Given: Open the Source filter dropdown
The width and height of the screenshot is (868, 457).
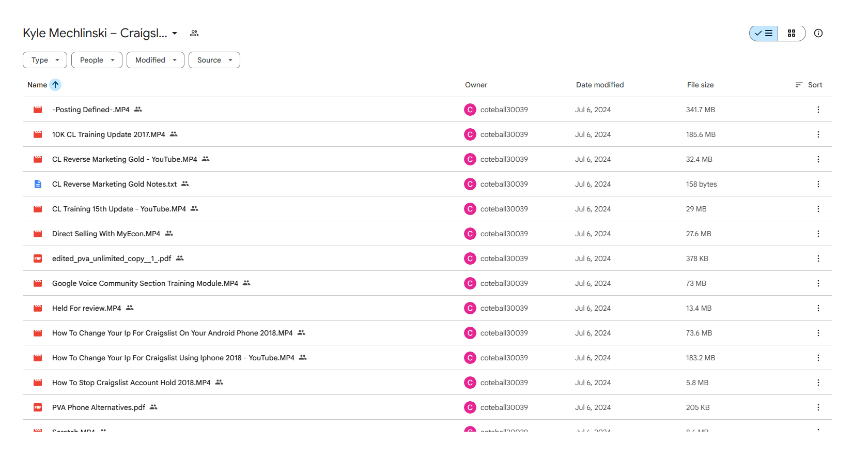Looking at the screenshot, I should [214, 60].
